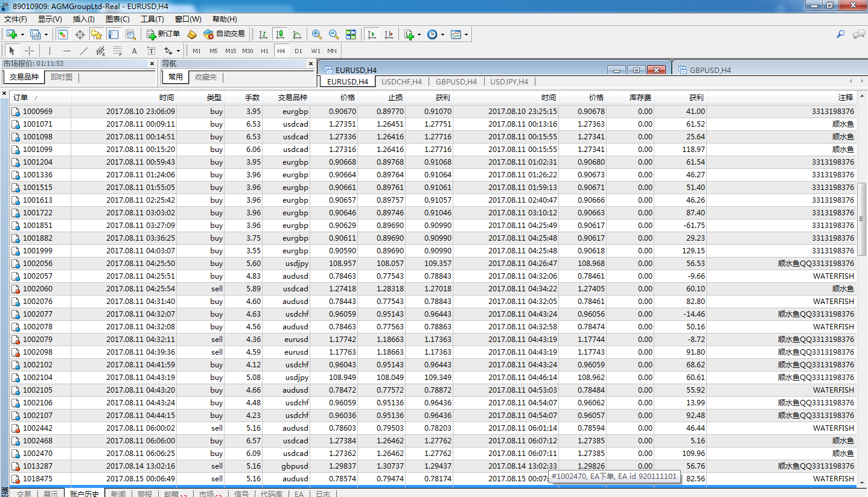This screenshot has height=497, width=868.
Task: Click the tile windows icon
Action: (x=351, y=34)
